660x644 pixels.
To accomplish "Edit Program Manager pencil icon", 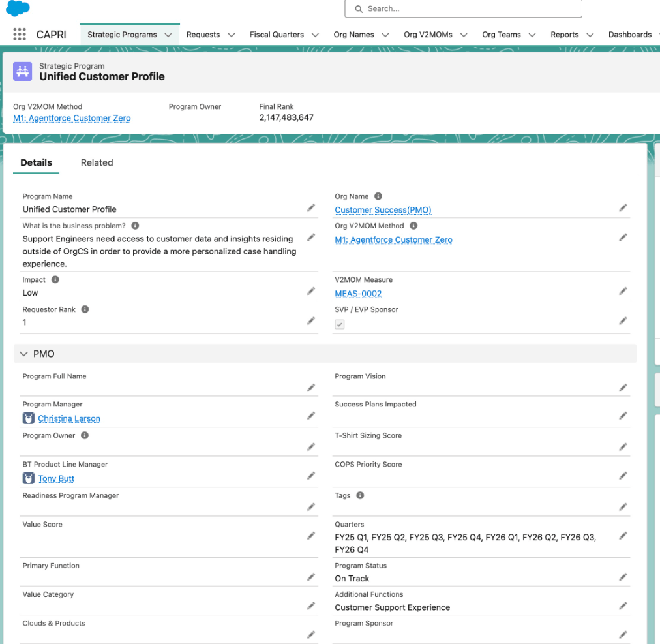I will point(311,416).
